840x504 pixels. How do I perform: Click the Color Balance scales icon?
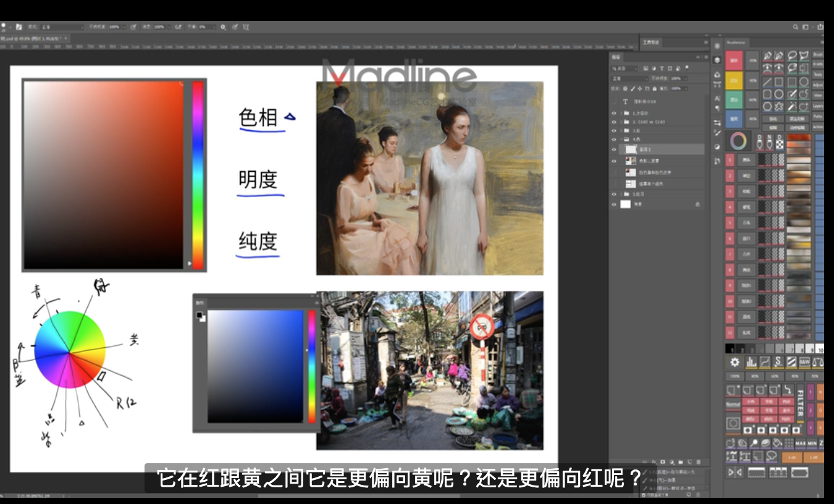click(818, 362)
